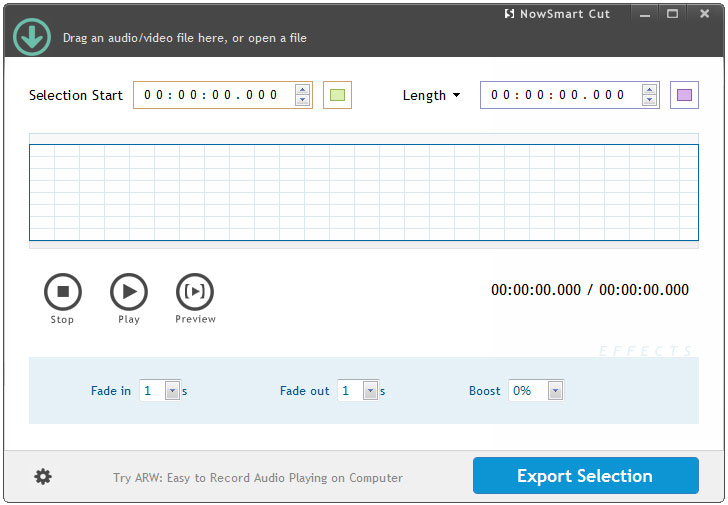Increase Length value with up arrow
Viewport: 728px width, 505px height.
pos(649,90)
